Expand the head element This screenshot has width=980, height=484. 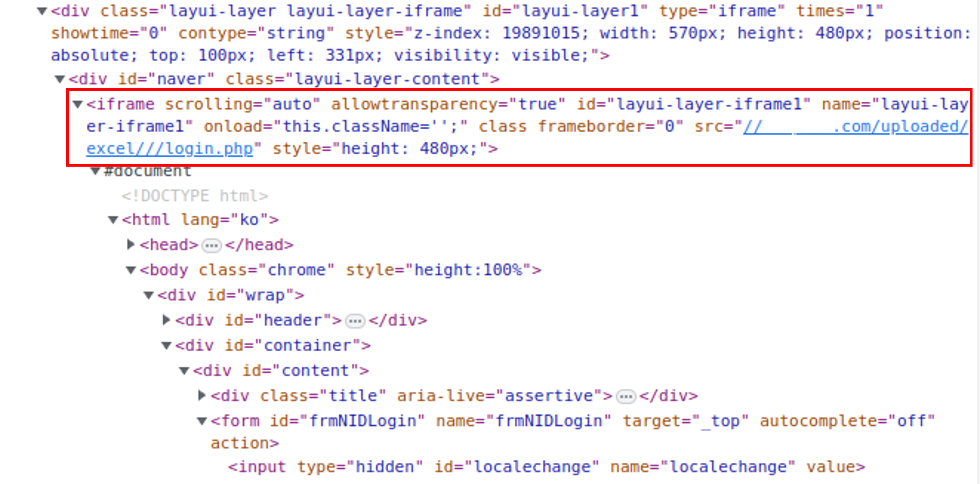click(x=130, y=245)
